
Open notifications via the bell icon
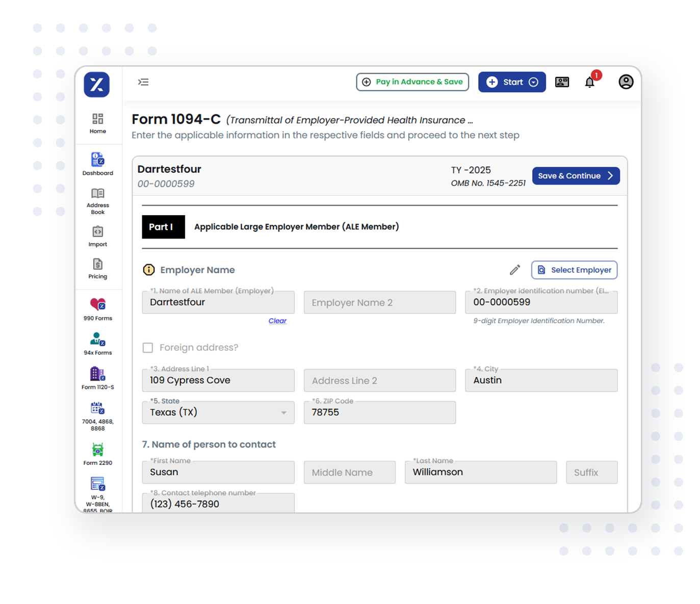pyautogui.click(x=590, y=82)
